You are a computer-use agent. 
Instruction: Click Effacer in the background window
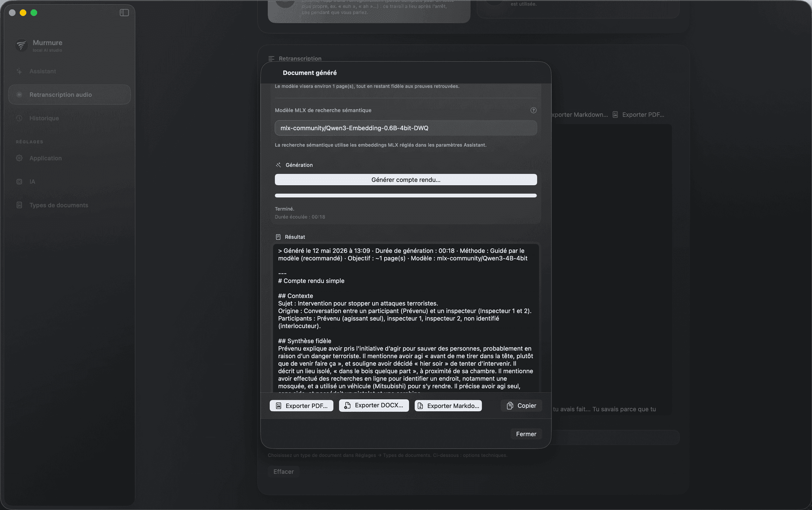click(x=284, y=471)
